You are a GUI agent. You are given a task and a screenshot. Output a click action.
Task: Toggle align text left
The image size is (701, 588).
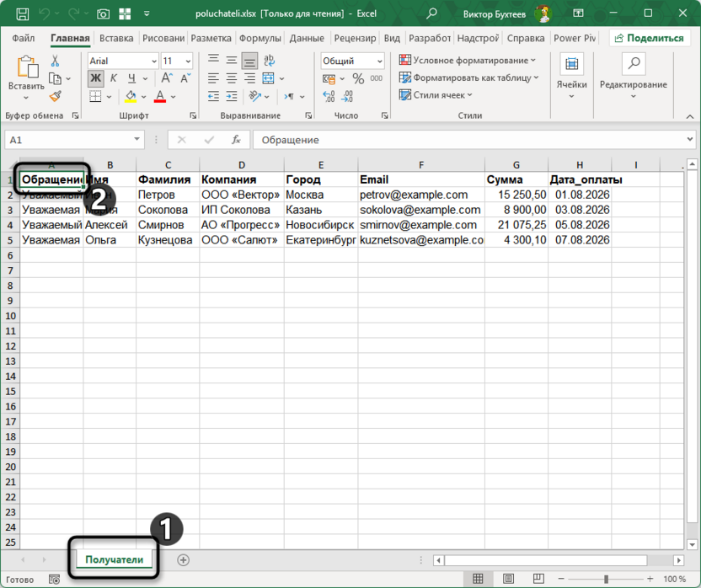tap(213, 78)
